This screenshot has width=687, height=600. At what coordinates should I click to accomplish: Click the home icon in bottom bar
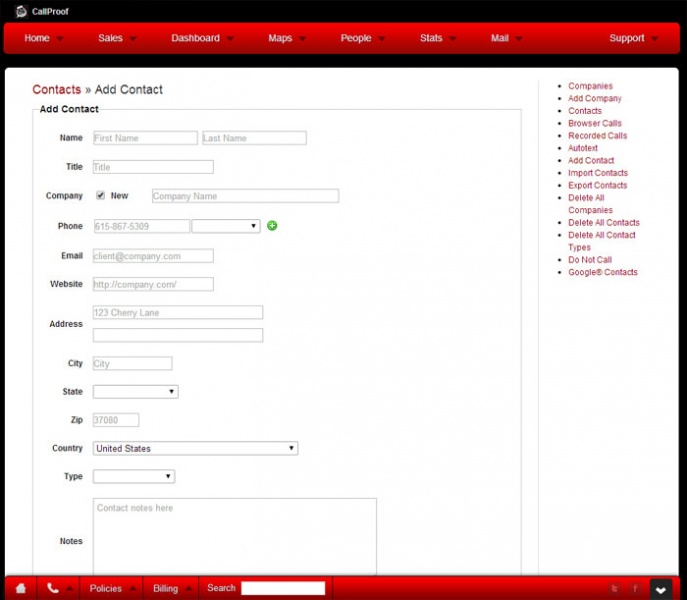(x=21, y=588)
